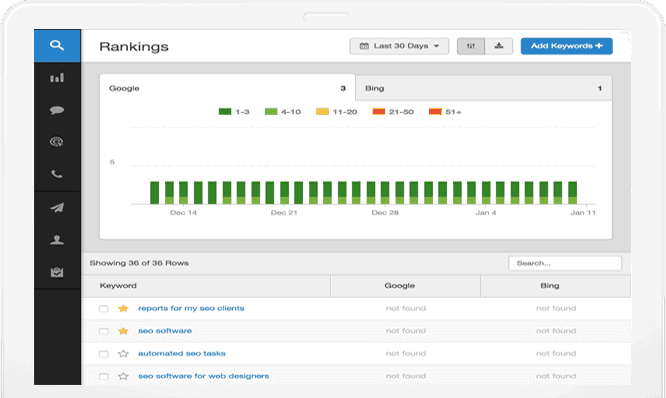666x398 pixels.
Task: Click the download export button
Action: coord(499,46)
